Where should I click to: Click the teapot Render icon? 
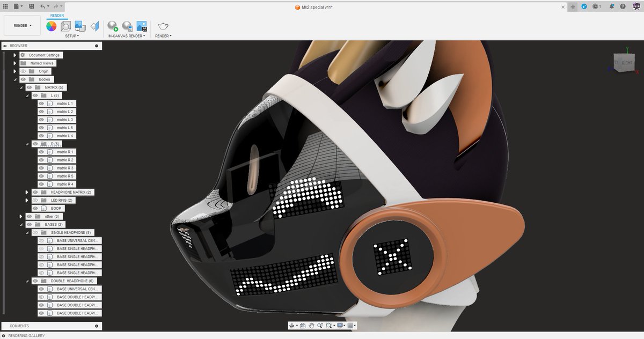coord(163,26)
